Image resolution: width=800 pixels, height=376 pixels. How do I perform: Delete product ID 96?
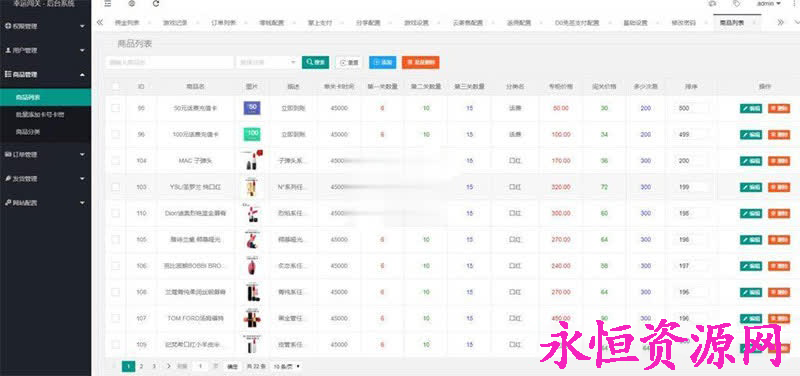(x=779, y=135)
